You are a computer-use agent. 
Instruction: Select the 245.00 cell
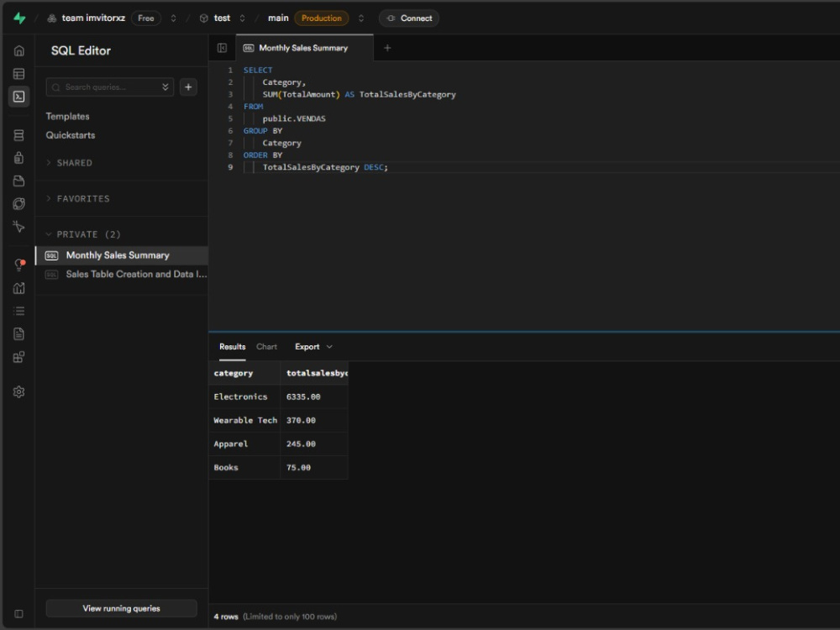pyautogui.click(x=314, y=444)
